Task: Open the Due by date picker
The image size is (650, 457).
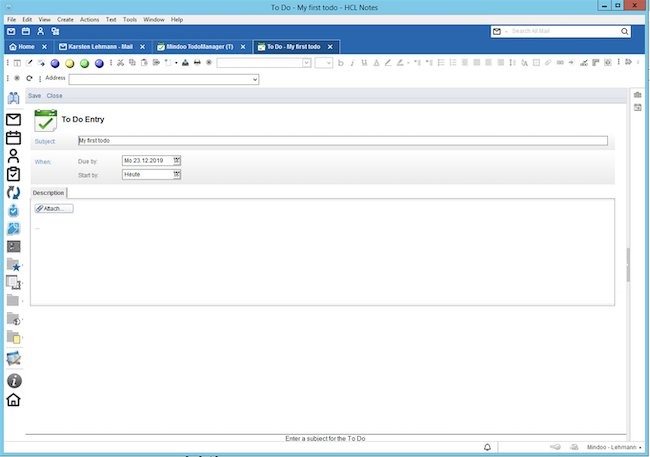Action: coord(177,160)
